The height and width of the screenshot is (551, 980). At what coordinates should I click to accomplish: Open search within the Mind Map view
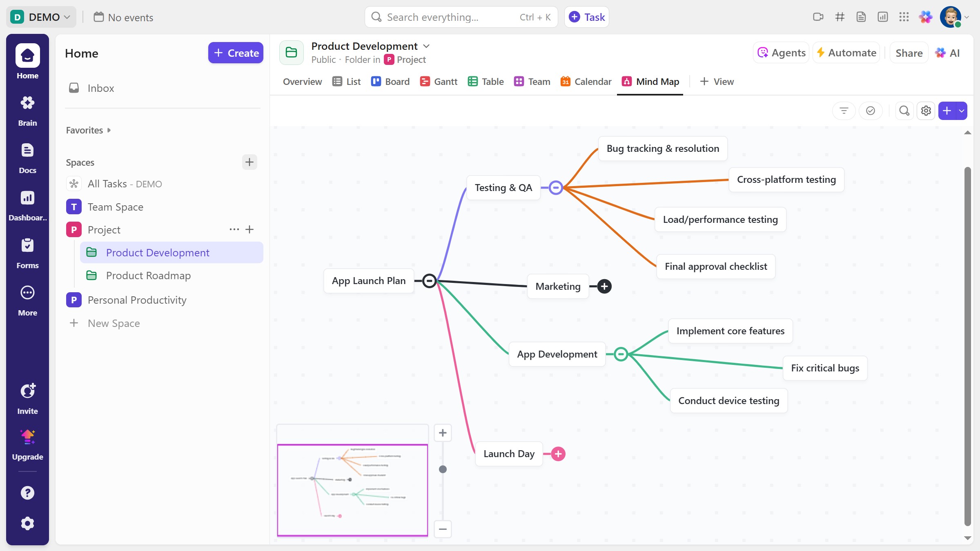coord(904,111)
